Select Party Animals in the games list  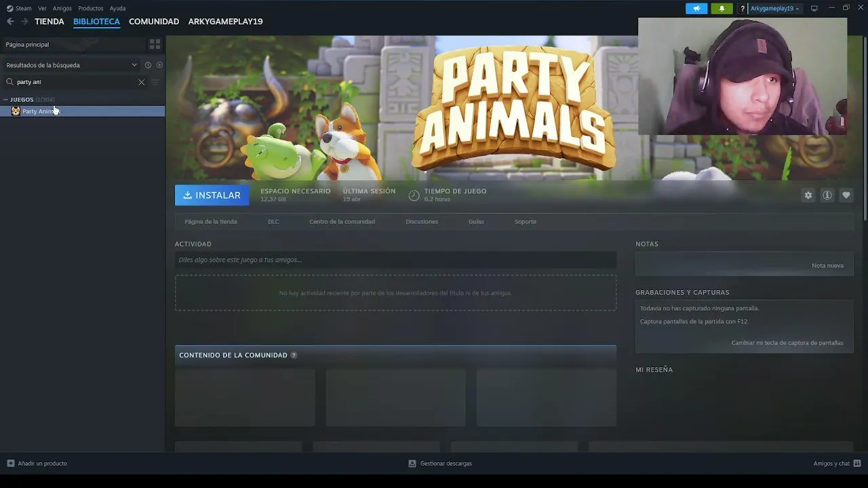point(83,111)
